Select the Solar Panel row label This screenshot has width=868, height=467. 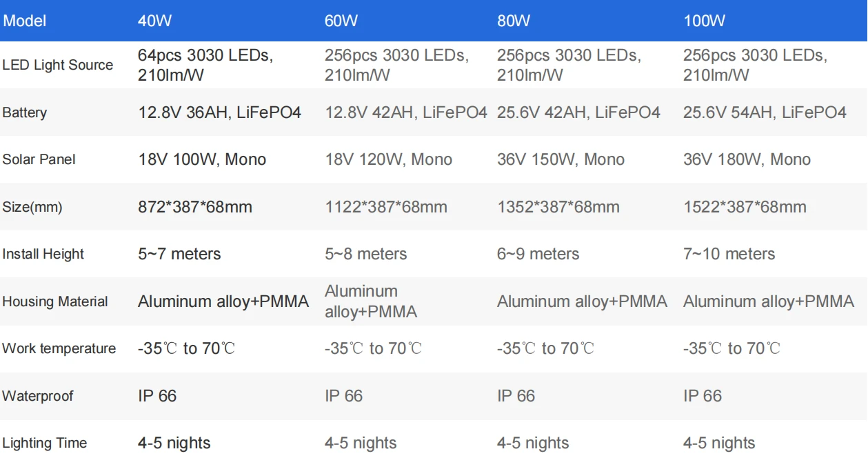point(39,159)
